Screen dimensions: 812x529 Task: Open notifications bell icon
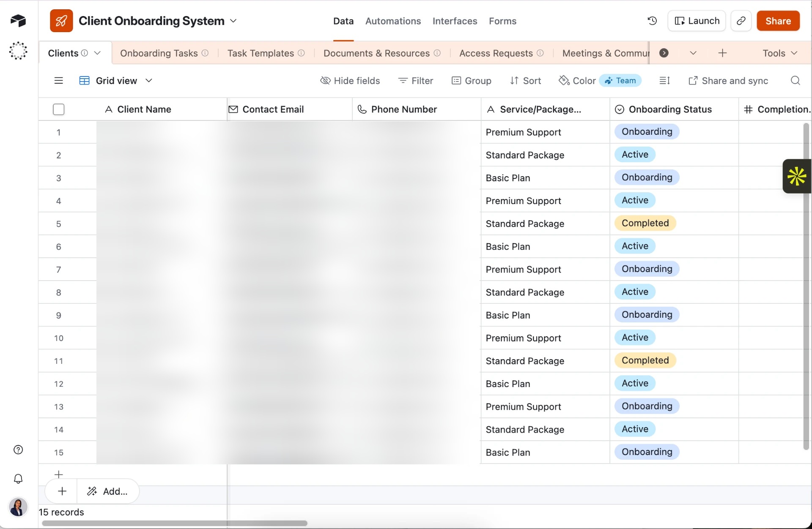[x=18, y=479]
